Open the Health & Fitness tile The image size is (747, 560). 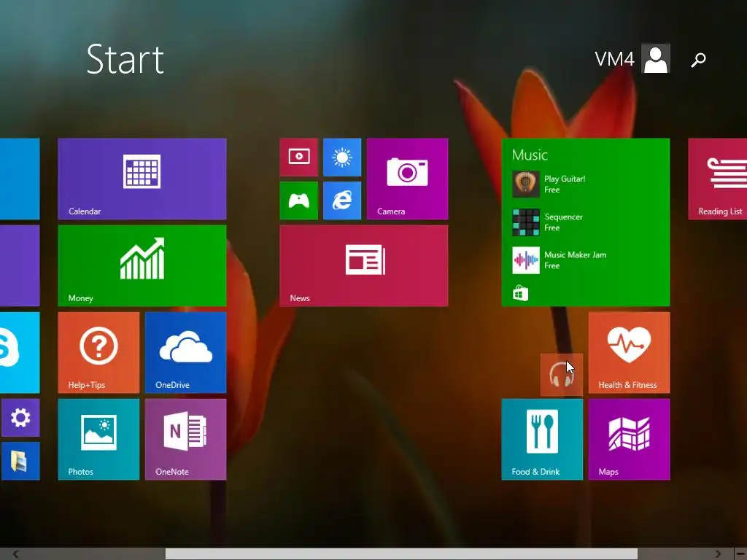629,352
